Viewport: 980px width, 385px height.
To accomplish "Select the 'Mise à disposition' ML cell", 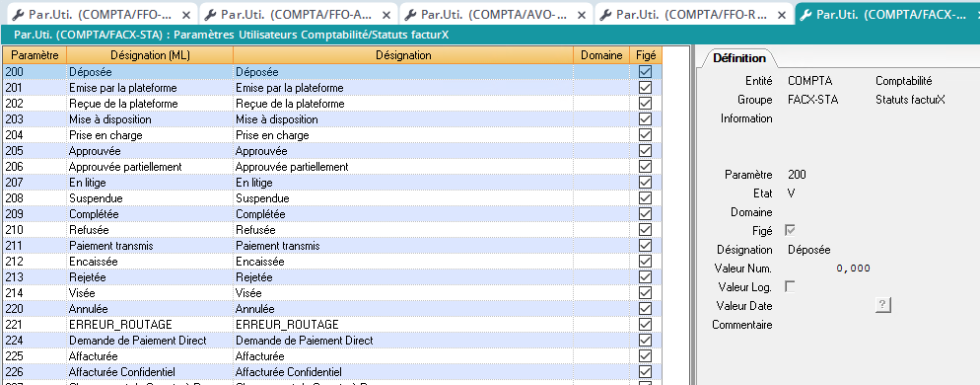I will click(x=150, y=118).
